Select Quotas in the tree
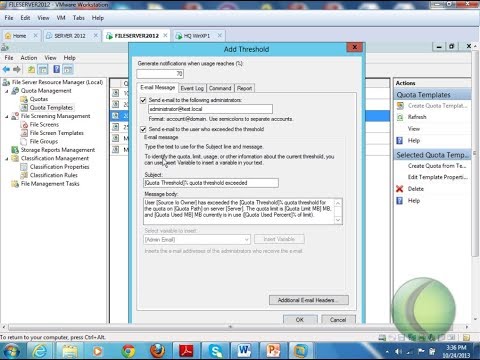 pos(39,99)
